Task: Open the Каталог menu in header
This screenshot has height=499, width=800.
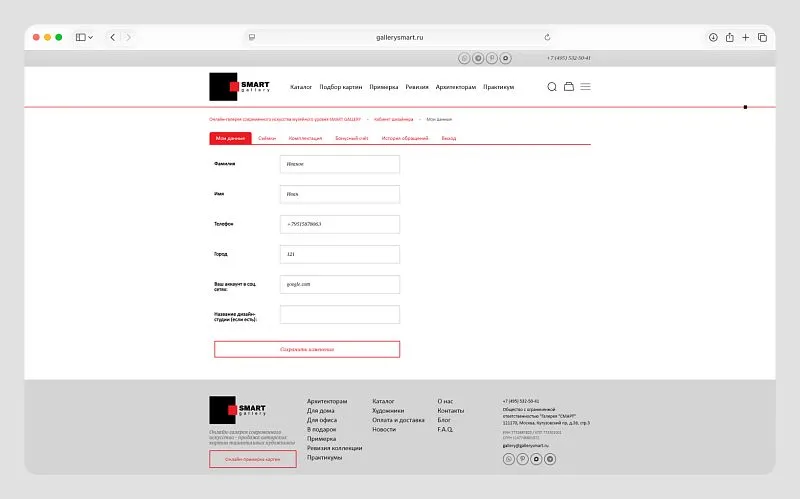Action: (301, 87)
